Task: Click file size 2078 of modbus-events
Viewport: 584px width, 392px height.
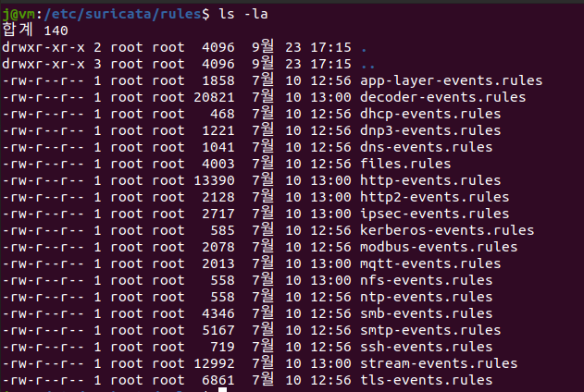Action: coord(218,247)
